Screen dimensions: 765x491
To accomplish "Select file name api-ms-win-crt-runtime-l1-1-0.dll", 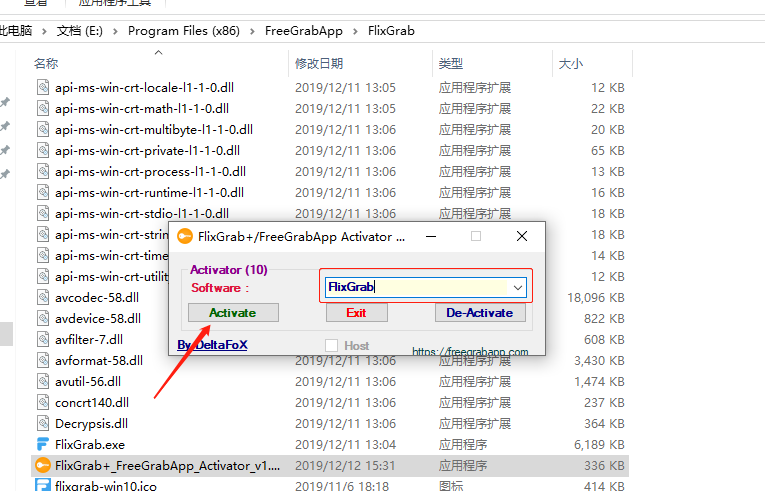I will (149, 192).
